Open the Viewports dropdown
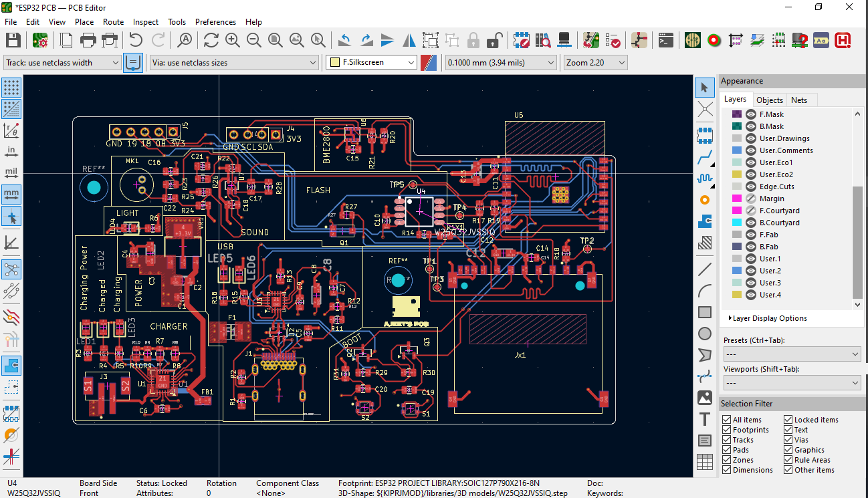The image size is (868, 498). pos(792,382)
